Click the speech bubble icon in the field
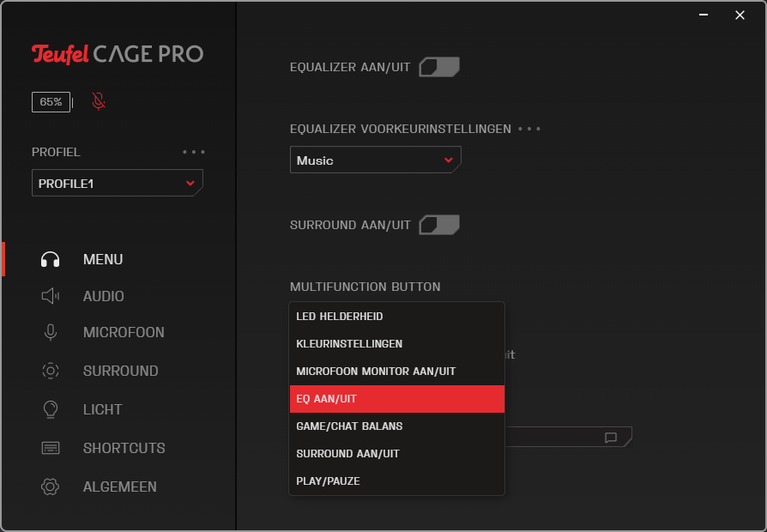Image resolution: width=767 pixels, height=532 pixels. point(611,438)
